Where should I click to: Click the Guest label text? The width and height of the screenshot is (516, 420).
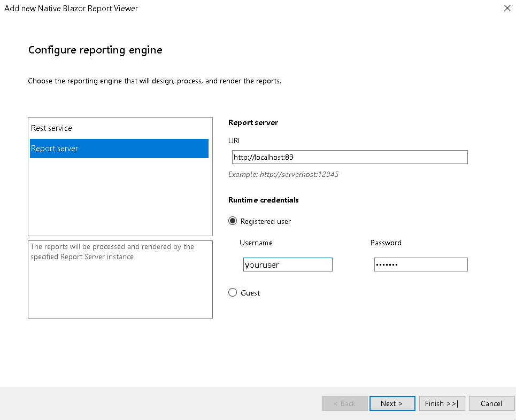tap(250, 293)
